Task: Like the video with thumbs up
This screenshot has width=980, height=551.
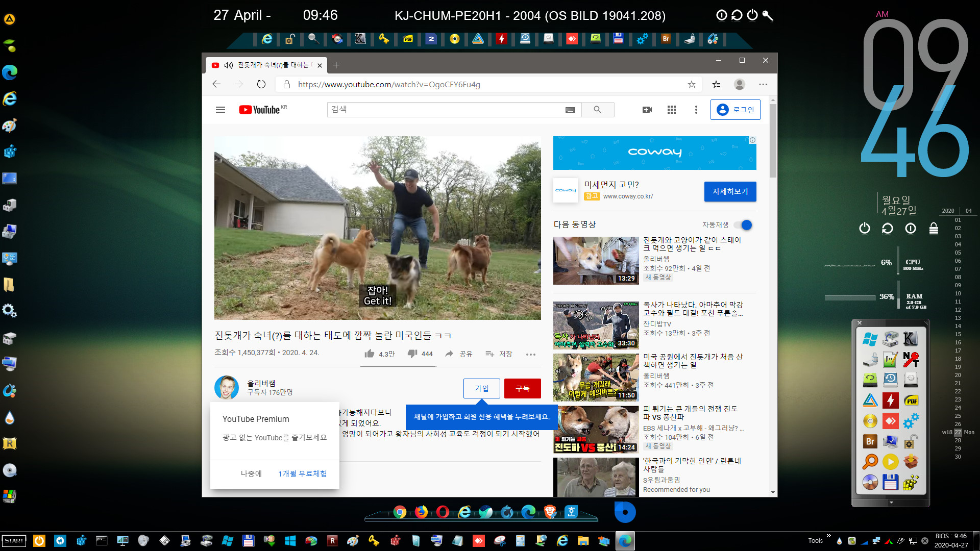Action: tap(379, 354)
